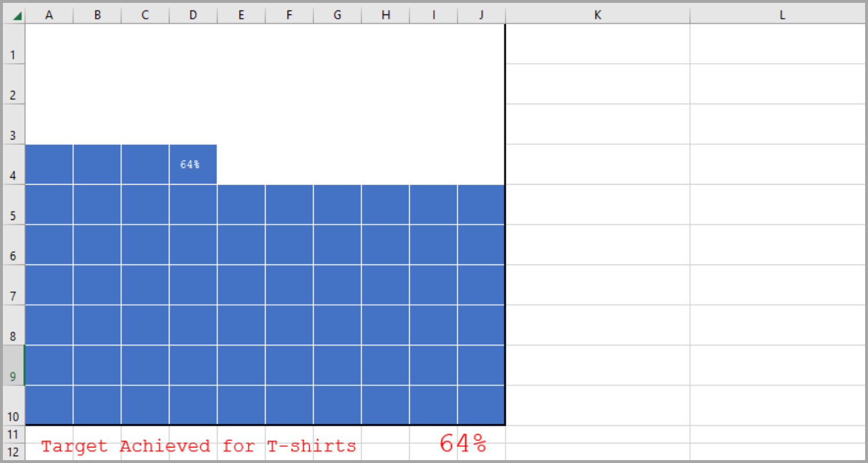Select the top-left blue shaded cell A4
868x463 pixels.
[x=49, y=164]
